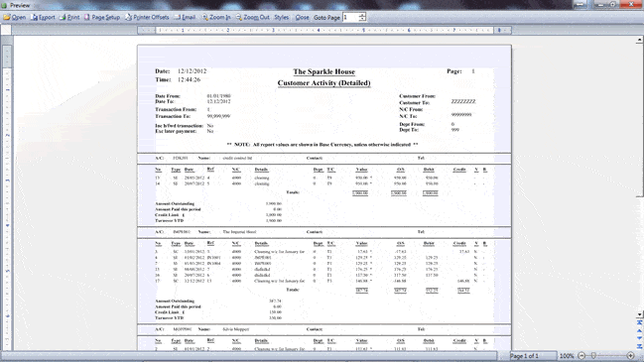Viewport: 644px width, 362px height.
Task: Email the report
Action: click(x=185, y=17)
